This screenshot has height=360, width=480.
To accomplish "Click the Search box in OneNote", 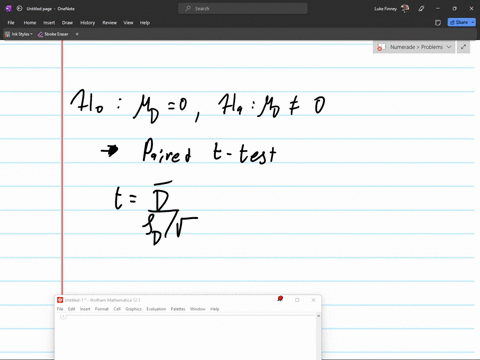I will click(x=242, y=8).
